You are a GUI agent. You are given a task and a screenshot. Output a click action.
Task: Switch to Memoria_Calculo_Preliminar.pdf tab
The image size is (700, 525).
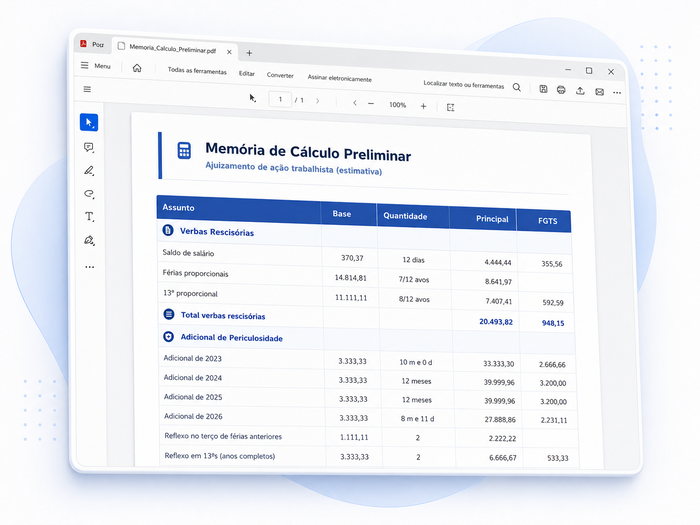pos(172,48)
